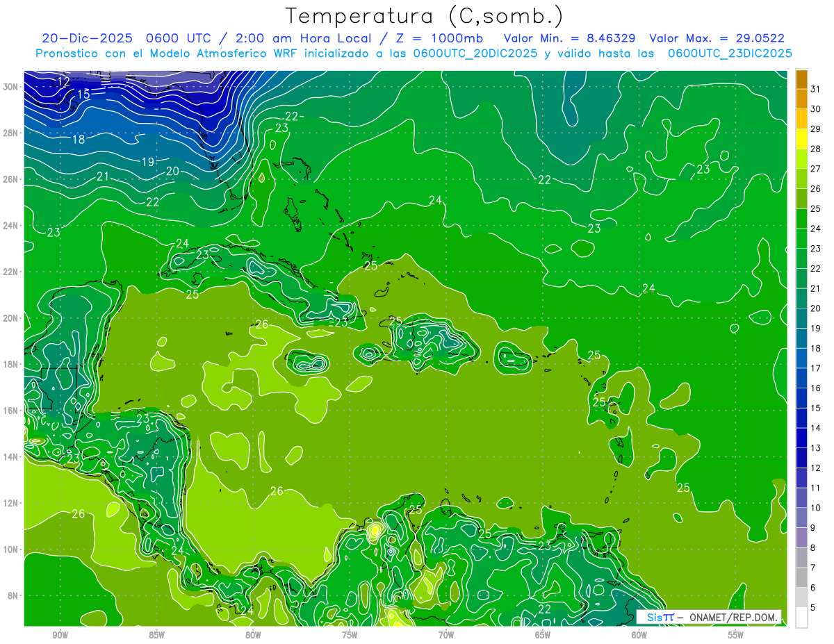Click the yellow swatch between 28 and 29
The width and height of the screenshot is (834, 644).
[x=802, y=139]
